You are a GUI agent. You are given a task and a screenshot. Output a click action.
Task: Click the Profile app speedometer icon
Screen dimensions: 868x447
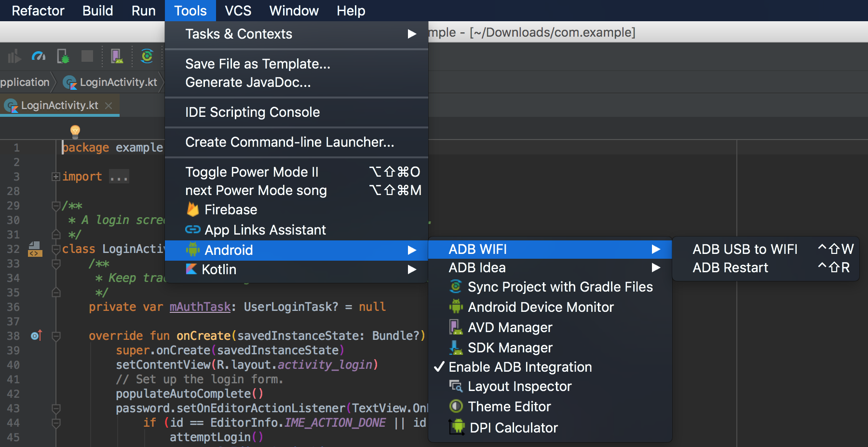[x=39, y=57]
